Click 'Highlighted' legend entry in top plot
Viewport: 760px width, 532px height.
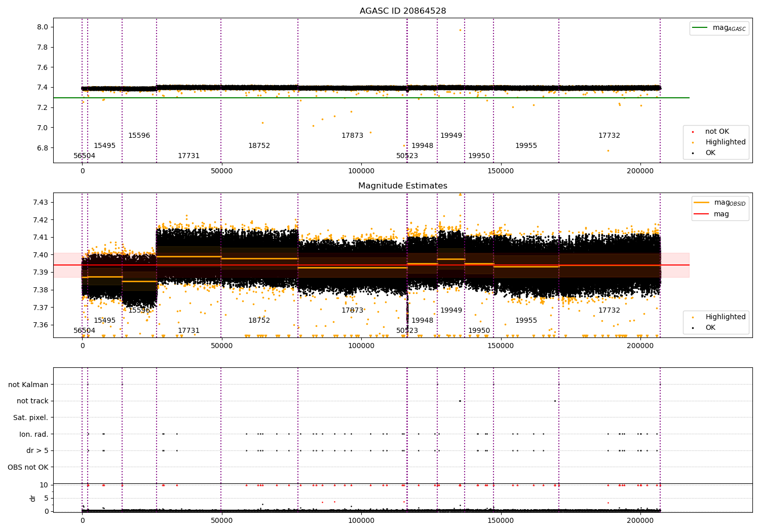pyautogui.click(x=719, y=142)
